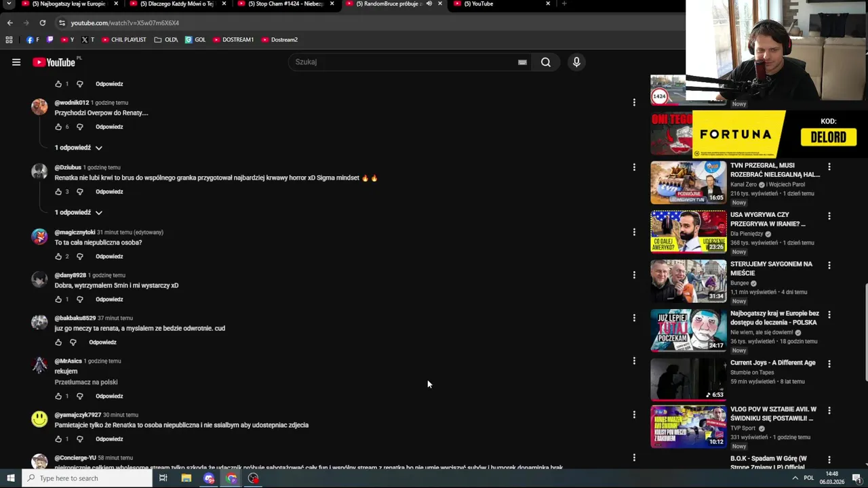868x488 pixels.
Task: Go back with the browser back arrow
Action: pyautogui.click(x=9, y=22)
